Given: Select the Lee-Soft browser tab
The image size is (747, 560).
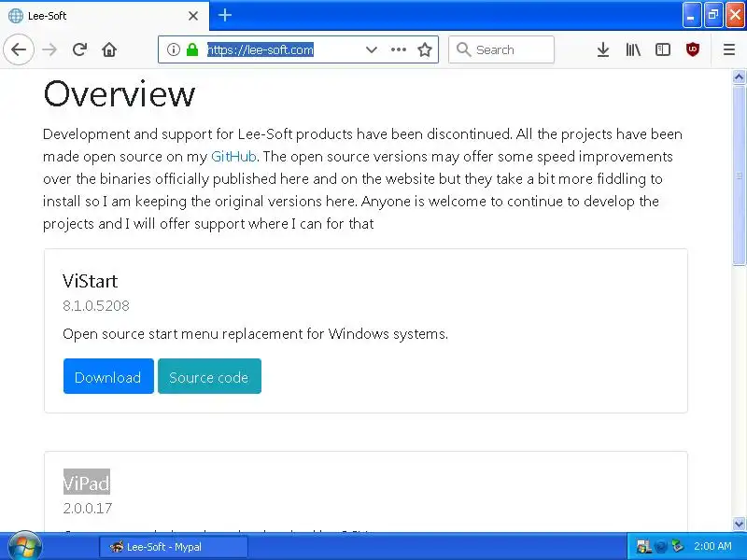Looking at the screenshot, I should pyautogui.click(x=105, y=16).
